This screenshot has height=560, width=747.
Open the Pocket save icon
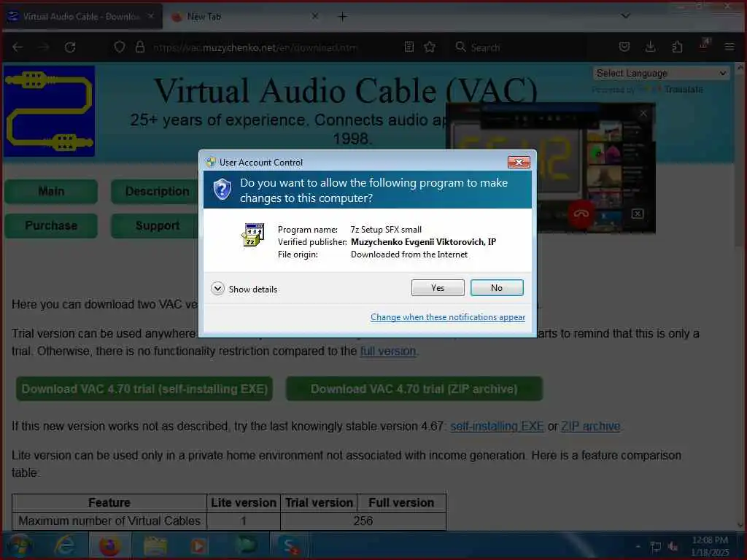(624, 47)
